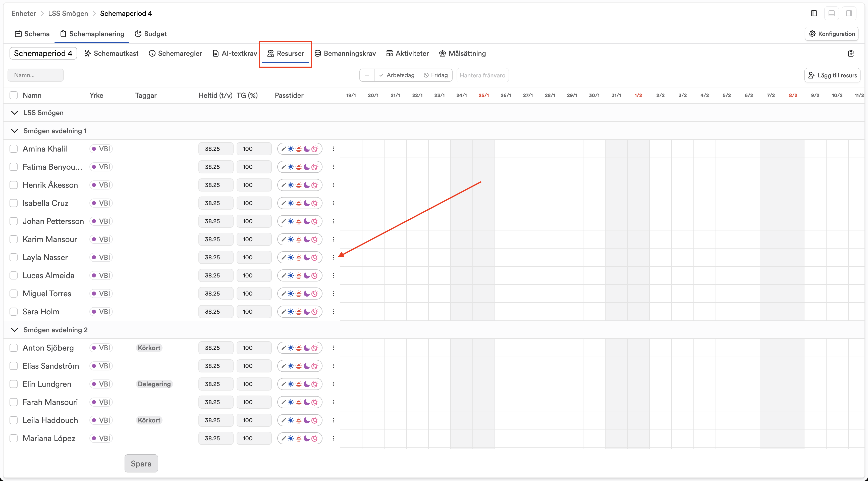
Task: Edit TG percent field for Lucas Almeida
Action: pyautogui.click(x=254, y=275)
